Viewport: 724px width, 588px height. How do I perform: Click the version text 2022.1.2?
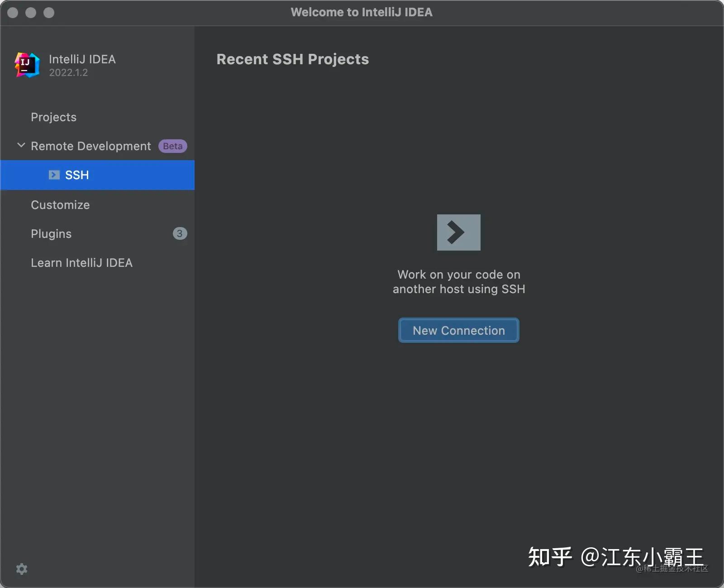click(68, 72)
